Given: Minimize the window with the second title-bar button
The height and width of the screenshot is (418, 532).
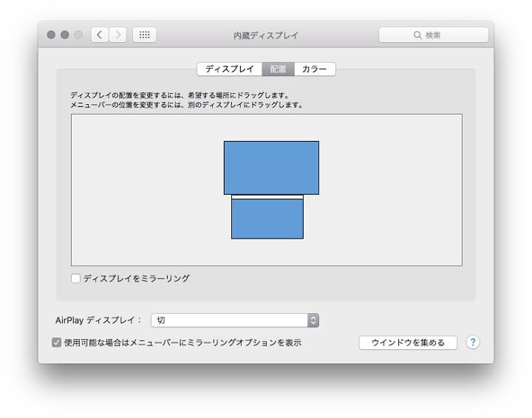Looking at the screenshot, I should (65, 35).
